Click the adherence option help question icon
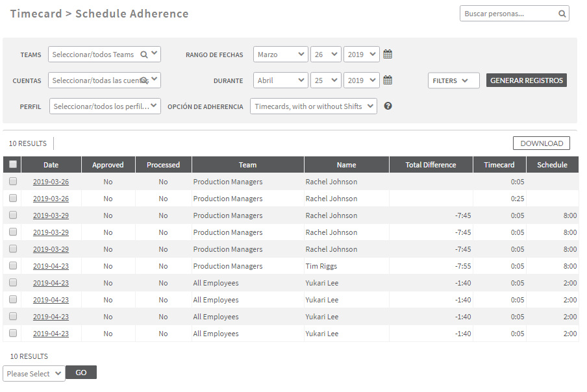Image resolution: width=587 pixels, height=392 pixels. (388, 106)
